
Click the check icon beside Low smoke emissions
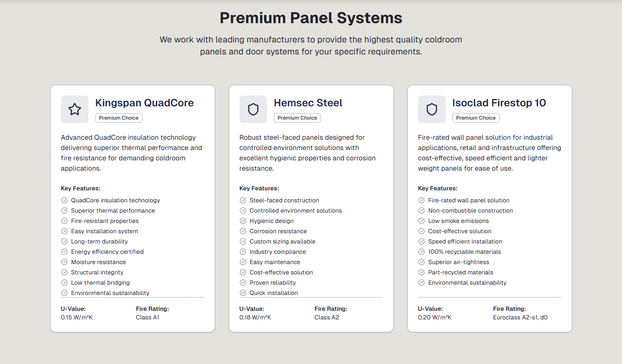pyautogui.click(x=422, y=221)
